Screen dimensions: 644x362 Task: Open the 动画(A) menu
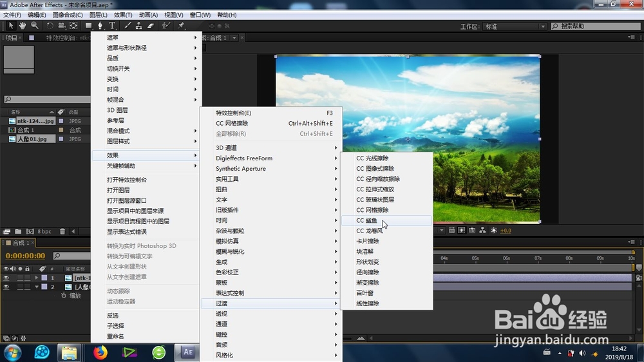(x=148, y=15)
